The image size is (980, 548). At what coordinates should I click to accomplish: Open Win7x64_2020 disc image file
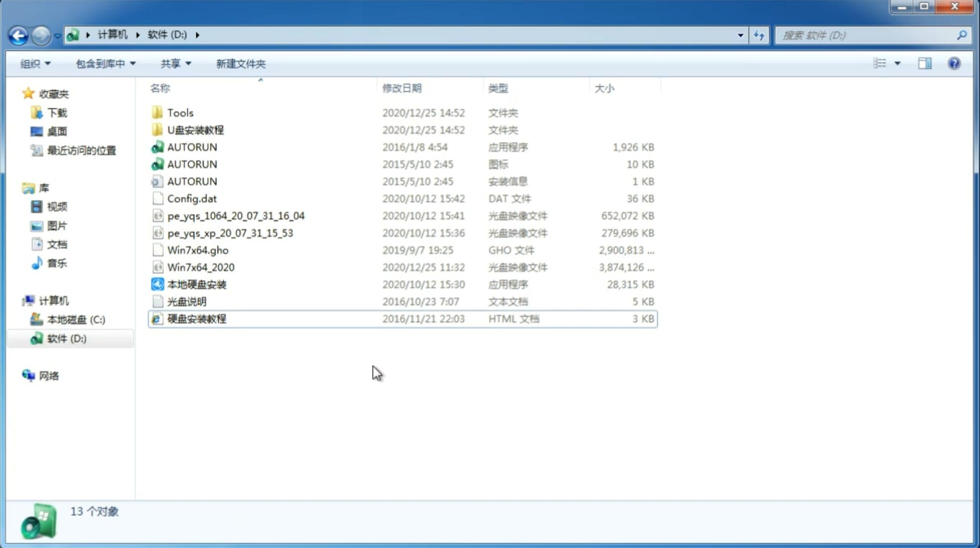(x=200, y=266)
